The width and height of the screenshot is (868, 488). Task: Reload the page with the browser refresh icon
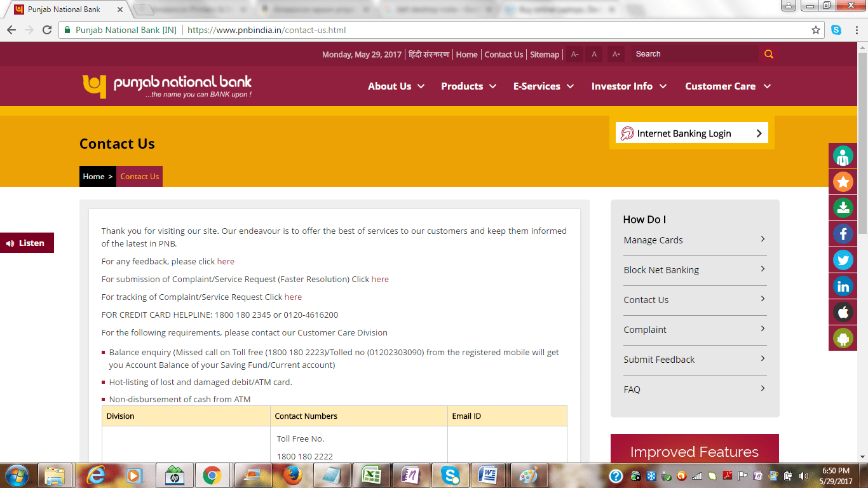47,30
